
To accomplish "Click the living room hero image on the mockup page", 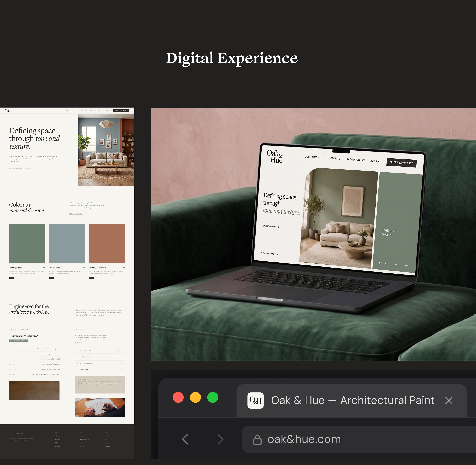I will (106, 149).
